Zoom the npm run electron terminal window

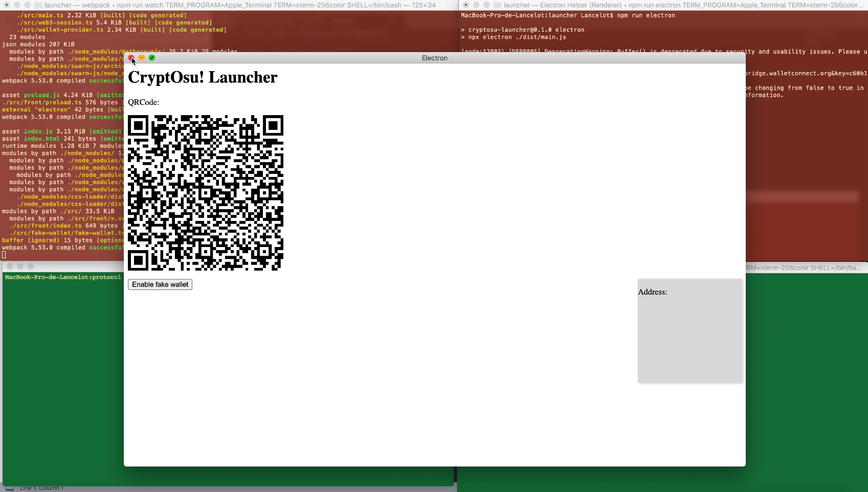486,5
